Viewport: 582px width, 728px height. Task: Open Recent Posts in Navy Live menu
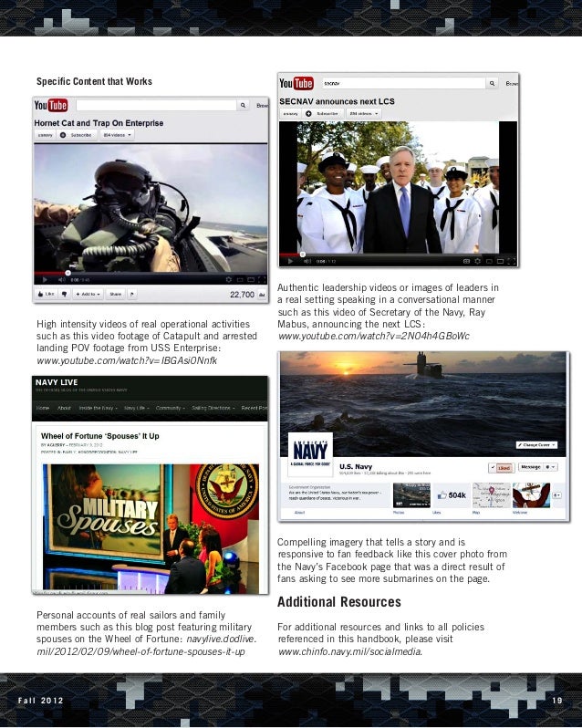pos(255,408)
